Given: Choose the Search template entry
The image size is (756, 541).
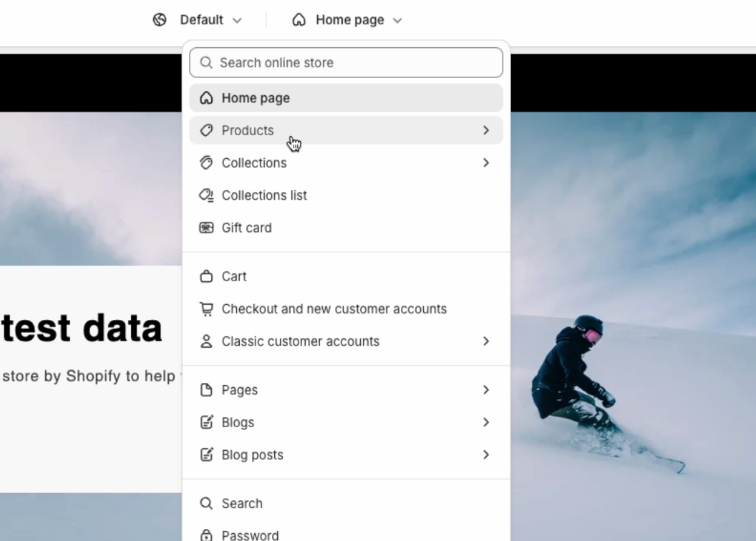Looking at the screenshot, I should tap(346, 503).
